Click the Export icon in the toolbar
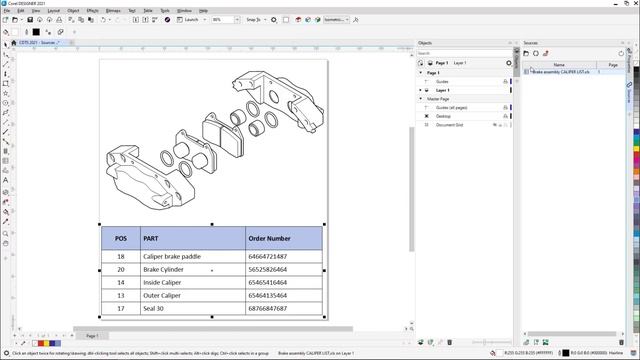This screenshot has height=360, width=640. tap(145, 20)
